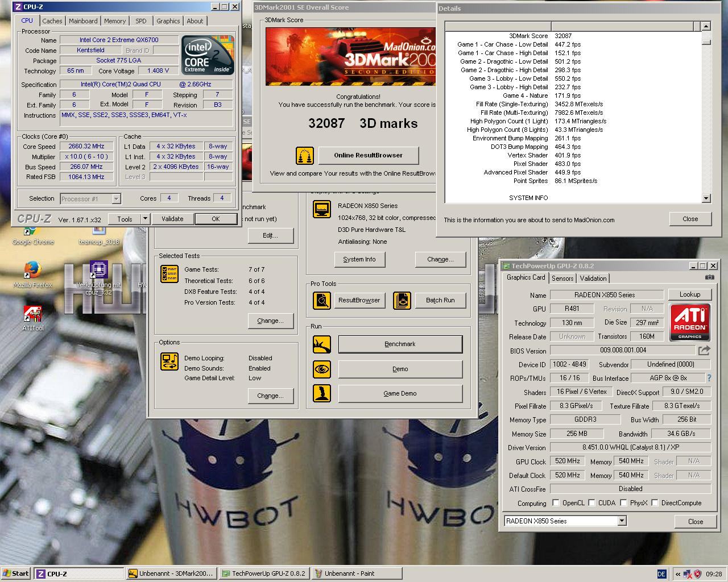Click Change in the Options group

click(x=270, y=396)
